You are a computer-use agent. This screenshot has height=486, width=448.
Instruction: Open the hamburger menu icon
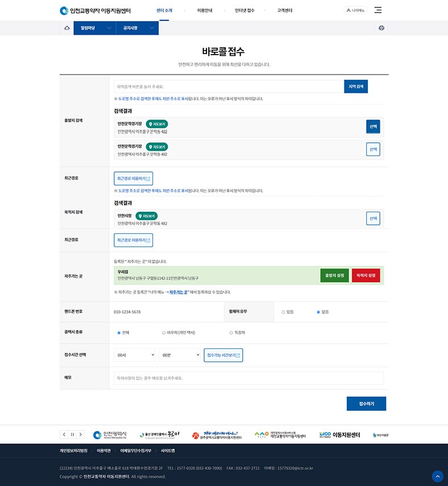pos(378,10)
